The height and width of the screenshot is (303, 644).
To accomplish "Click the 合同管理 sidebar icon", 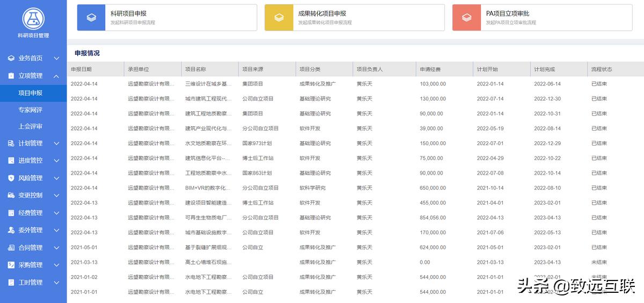I will (12, 248).
